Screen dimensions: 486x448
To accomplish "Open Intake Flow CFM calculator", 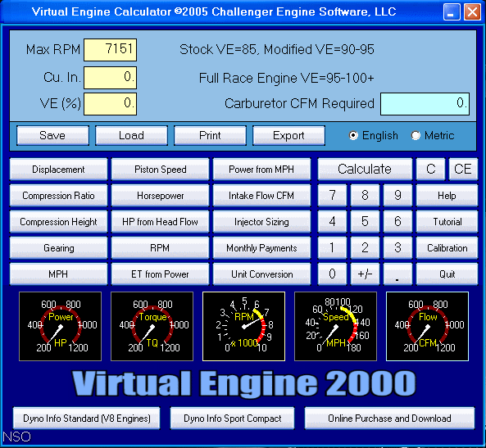I will pos(262,196).
